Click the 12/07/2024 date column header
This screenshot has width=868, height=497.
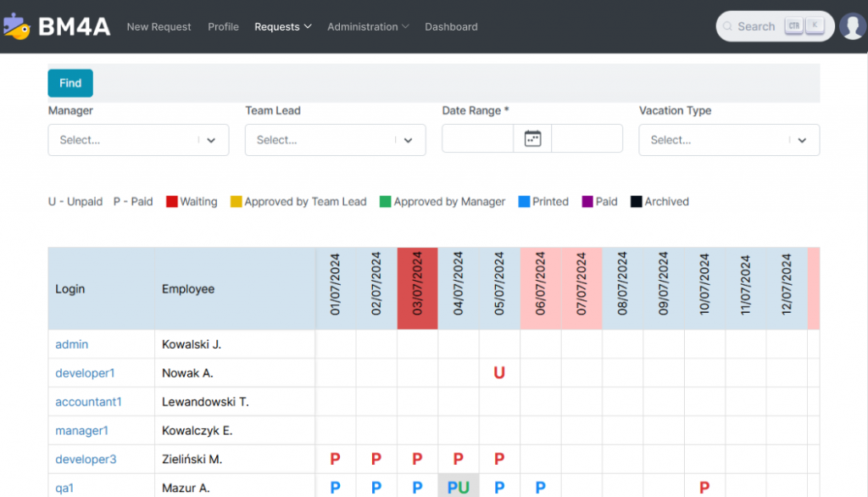tap(787, 288)
